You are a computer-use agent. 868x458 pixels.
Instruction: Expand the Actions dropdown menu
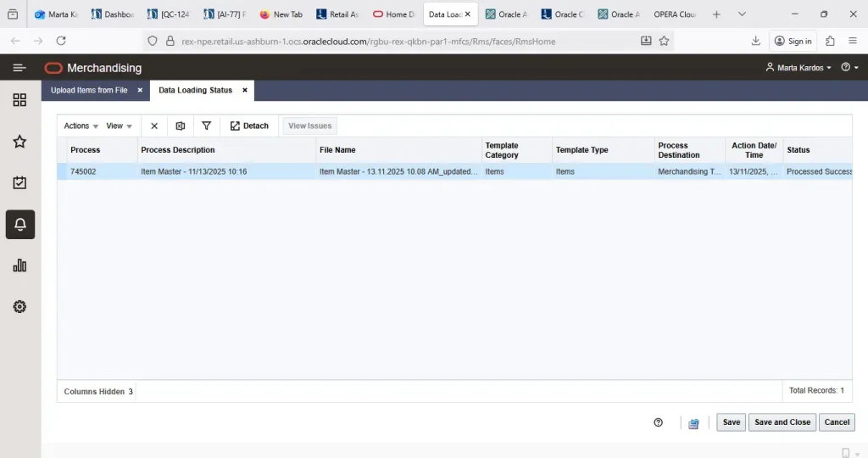[81, 126]
